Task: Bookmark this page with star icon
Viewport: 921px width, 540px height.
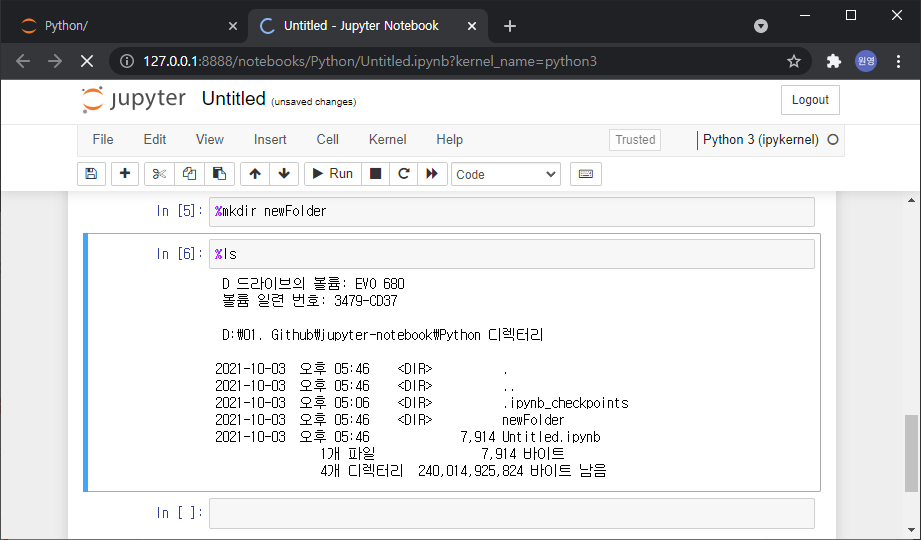Action: point(794,61)
